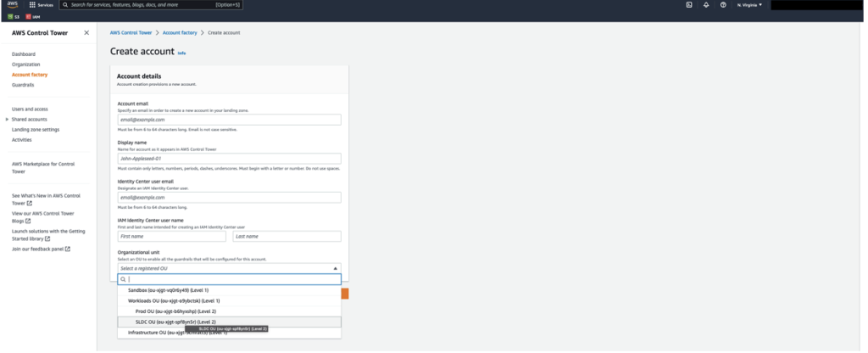868x353 pixels.
Task: Click the magnifier icon in OU filter
Action: tap(124, 279)
